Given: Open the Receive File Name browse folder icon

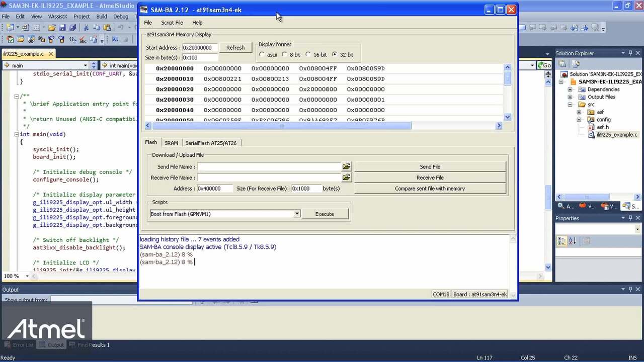Looking at the screenshot, I should tap(346, 177).
